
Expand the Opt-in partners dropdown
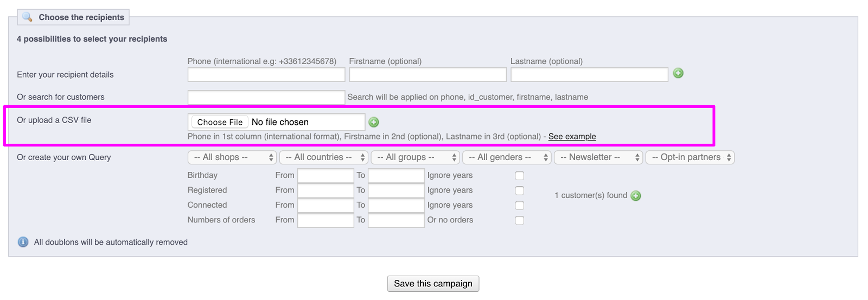(x=690, y=157)
